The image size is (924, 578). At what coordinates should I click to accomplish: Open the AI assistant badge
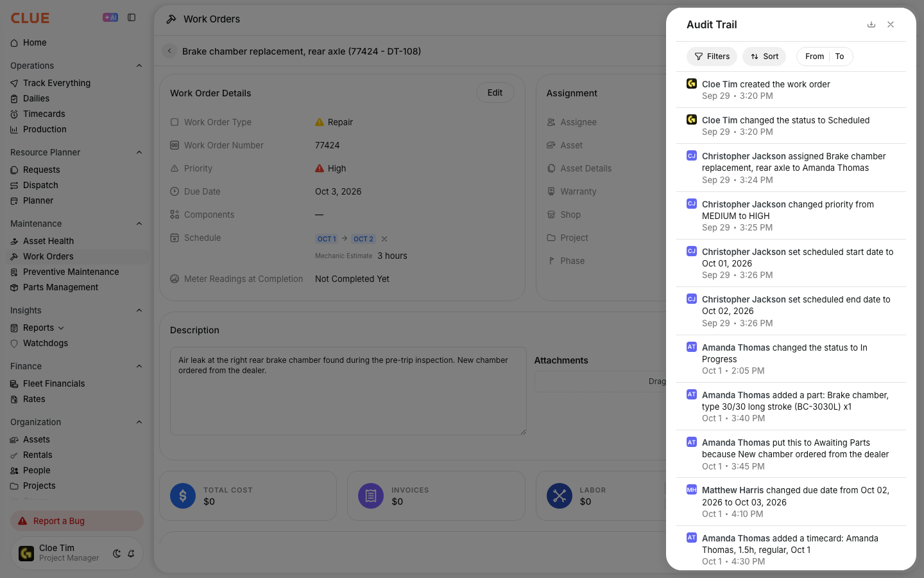[x=110, y=18]
